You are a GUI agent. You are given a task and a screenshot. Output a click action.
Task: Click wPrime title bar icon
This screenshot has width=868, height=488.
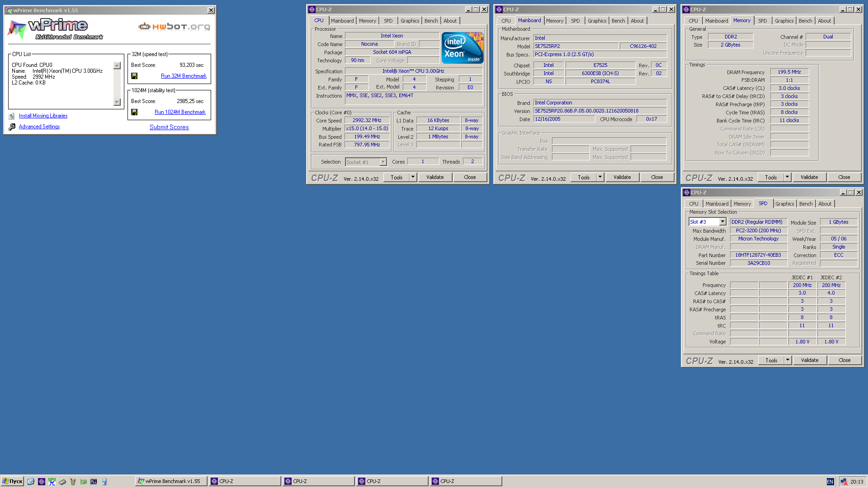(x=9, y=10)
